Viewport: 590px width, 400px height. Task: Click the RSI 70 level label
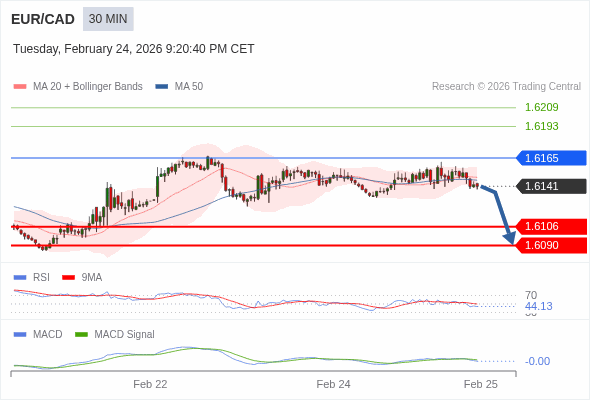tap(531, 295)
